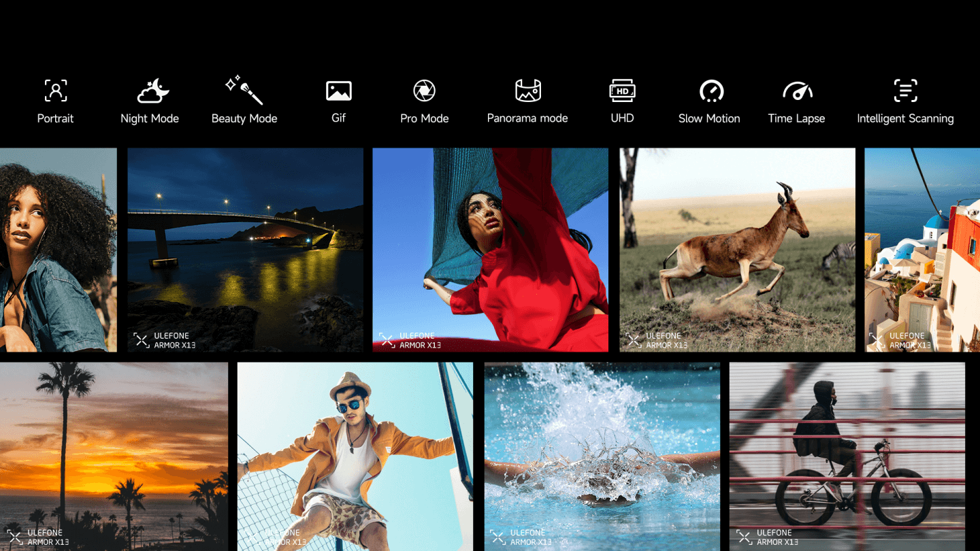The width and height of the screenshot is (980, 551).
Task: Choose the Time Lapse speedometer icon
Action: click(797, 90)
